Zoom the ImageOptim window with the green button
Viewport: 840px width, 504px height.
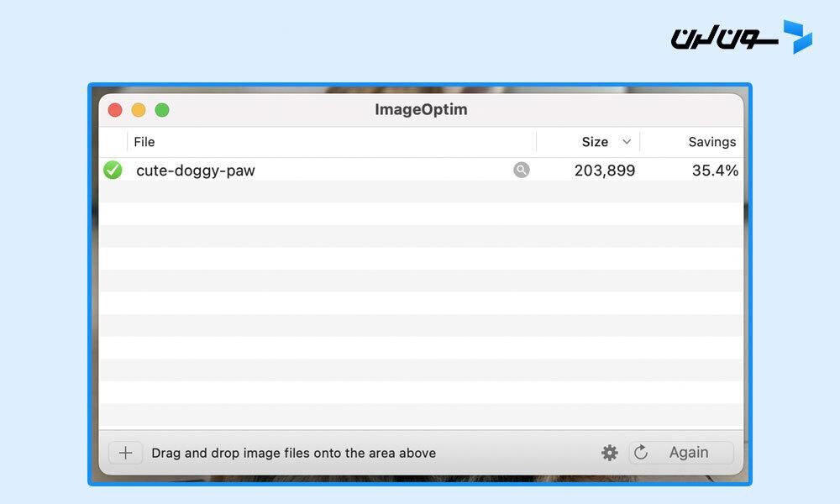[x=162, y=110]
